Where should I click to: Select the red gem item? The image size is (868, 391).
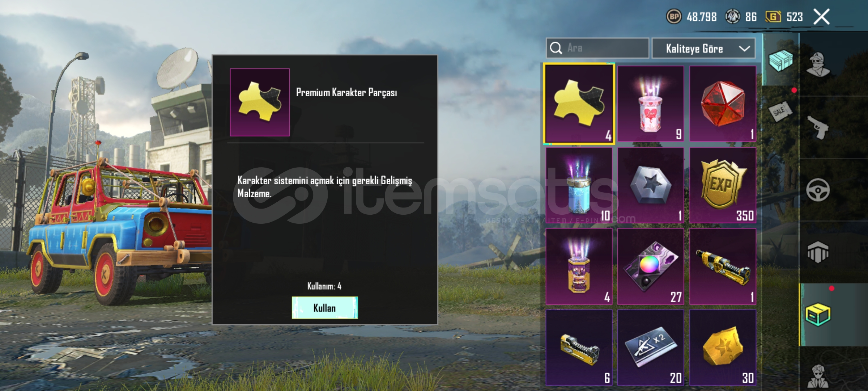coord(723,104)
